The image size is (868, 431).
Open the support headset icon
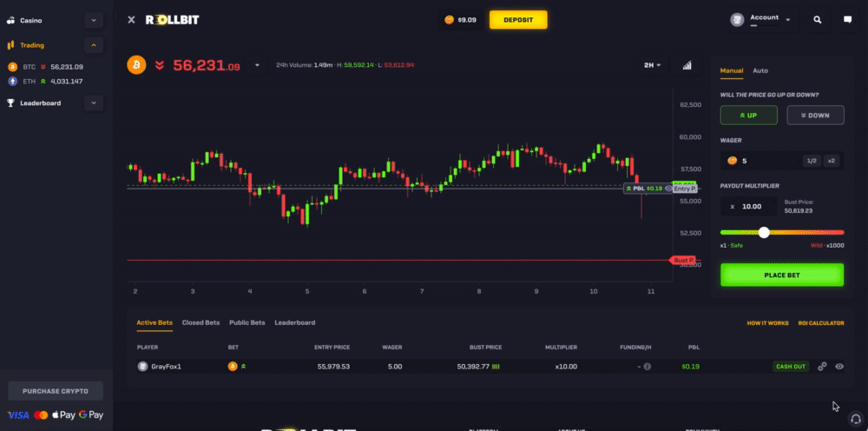[856, 418]
